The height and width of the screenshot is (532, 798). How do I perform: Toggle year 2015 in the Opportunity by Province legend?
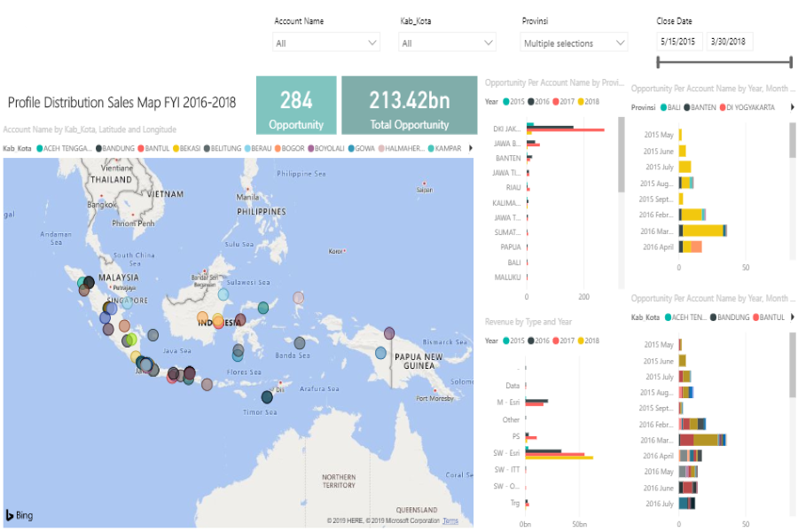click(x=506, y=102)
